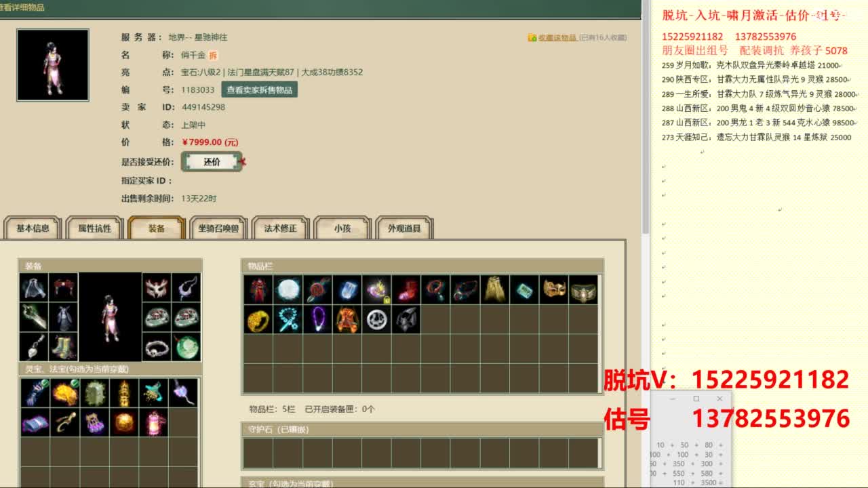Screen dimensions: 868x488
Task: Click the remaining time text 13天22时
Action: [199, 199]
